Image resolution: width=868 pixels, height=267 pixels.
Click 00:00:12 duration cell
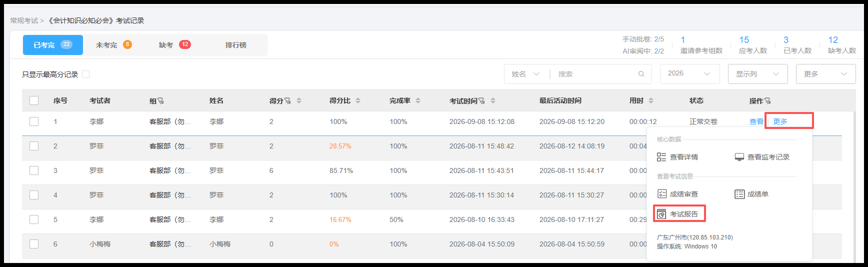point(643,121)
